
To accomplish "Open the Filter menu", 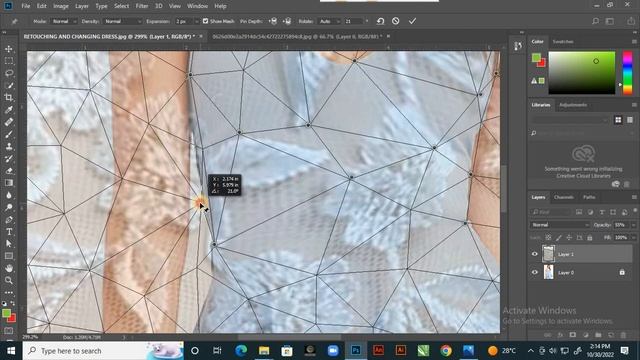I will coord(142,6).
